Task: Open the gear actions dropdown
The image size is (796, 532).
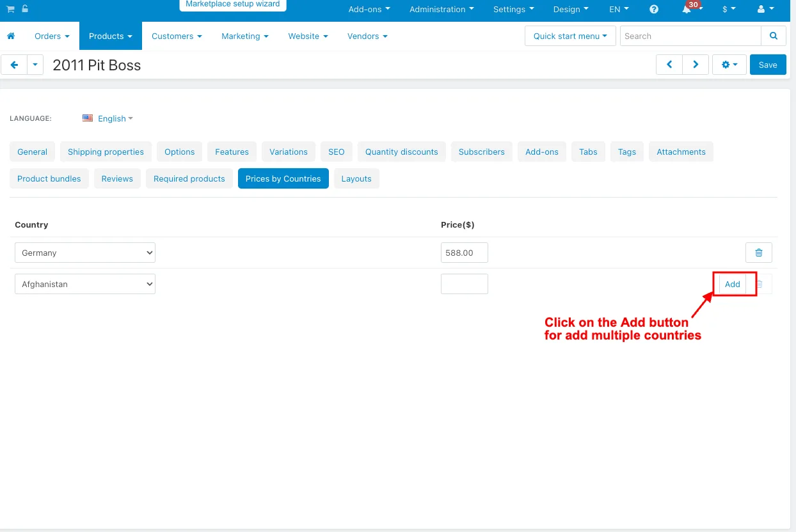Action: [x=729, y=65]
